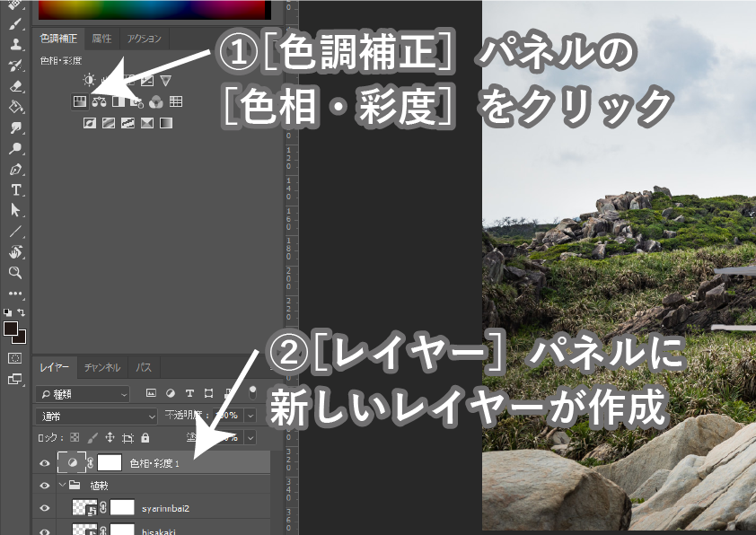This screenshot has height=535, width=756.
Task: Toggle Quick Mask mode
Action: tap(15, 358)
